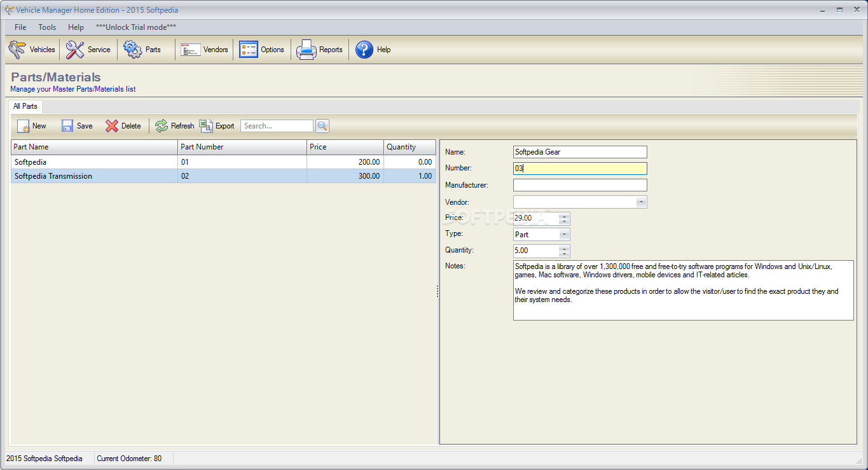
Task: Click the Unlock Trial mode menu item
Action: [136, 27]
